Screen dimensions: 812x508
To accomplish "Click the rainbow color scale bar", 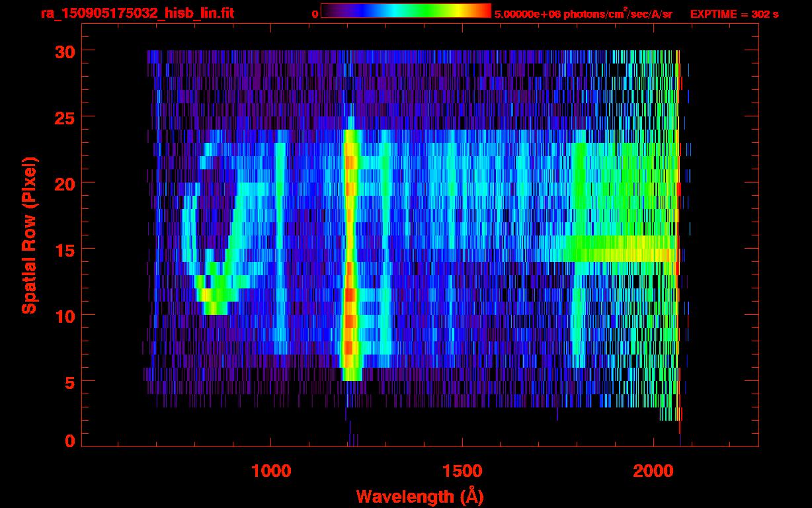I will point(406,11).
